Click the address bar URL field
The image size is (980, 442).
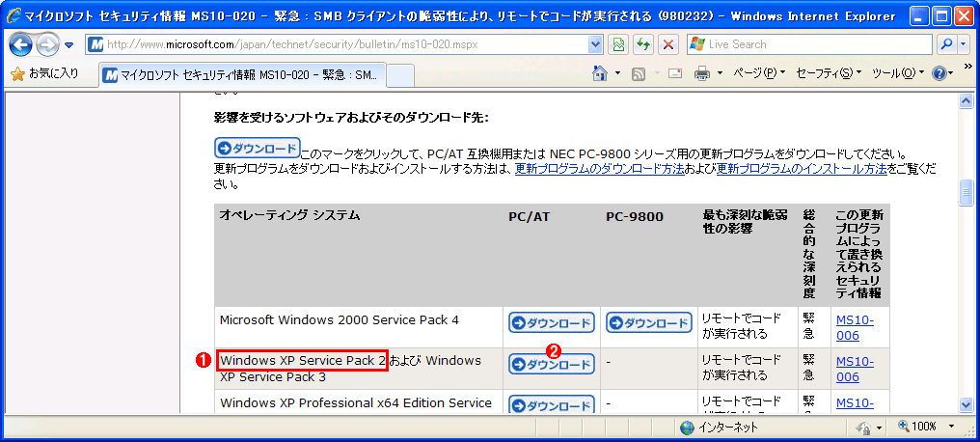pos(337,44)
